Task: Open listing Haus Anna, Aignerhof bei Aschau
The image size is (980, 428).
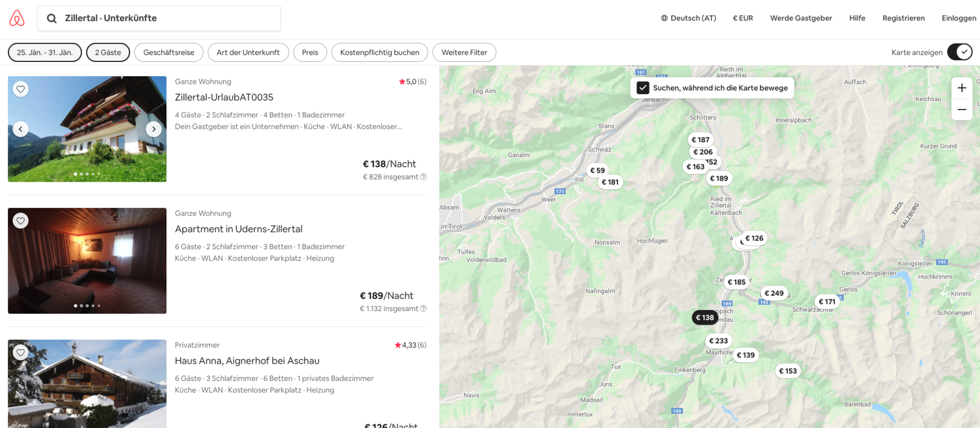Action: tap(247, 360)
